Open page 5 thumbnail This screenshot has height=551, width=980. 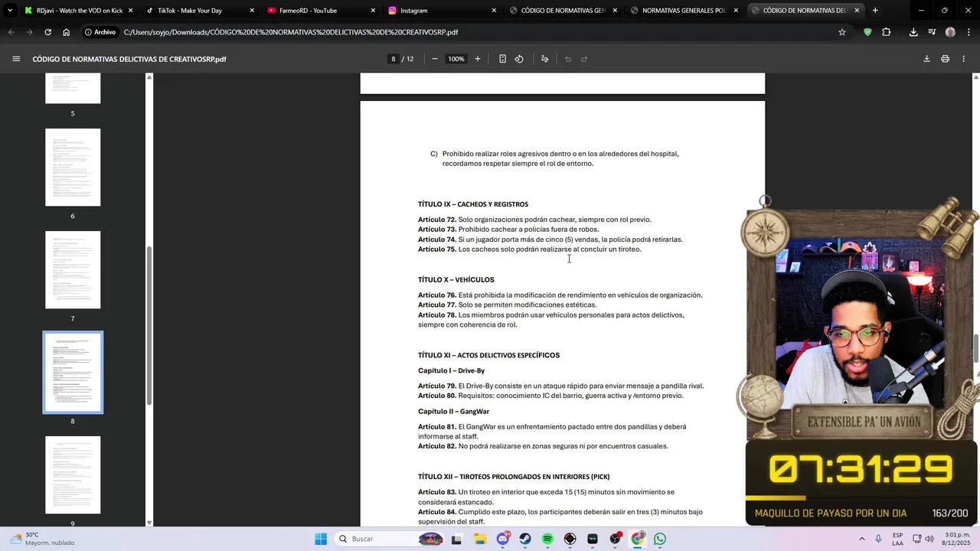pyautogui.click(x=73, y=89)
